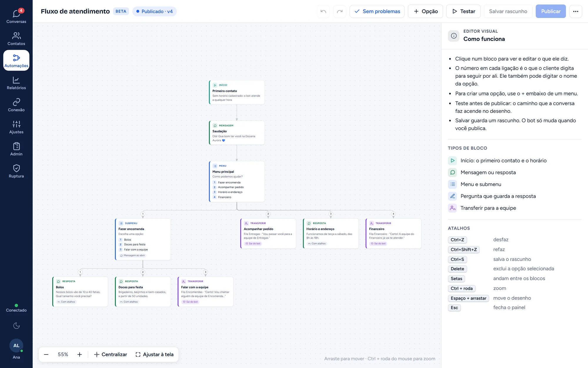Open Contatos in the sidebar

[16, 38]
